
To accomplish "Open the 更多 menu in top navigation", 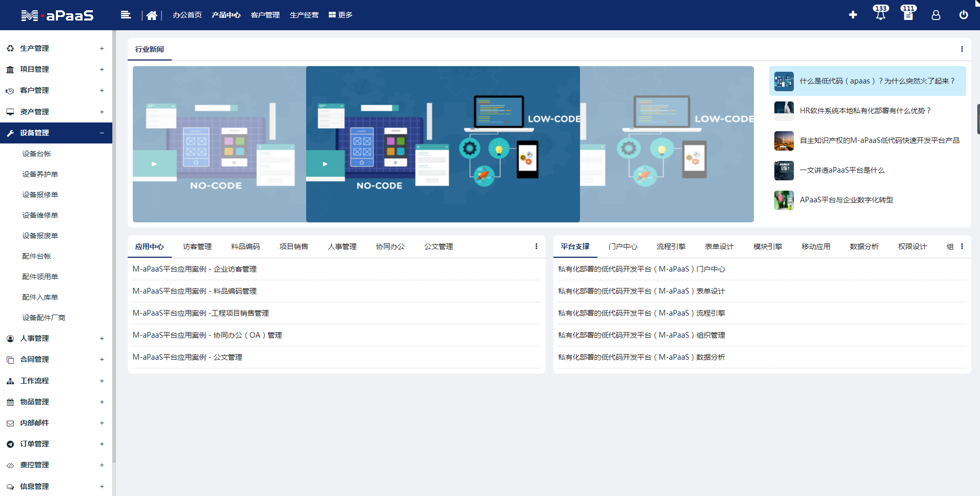I will 341,15.
